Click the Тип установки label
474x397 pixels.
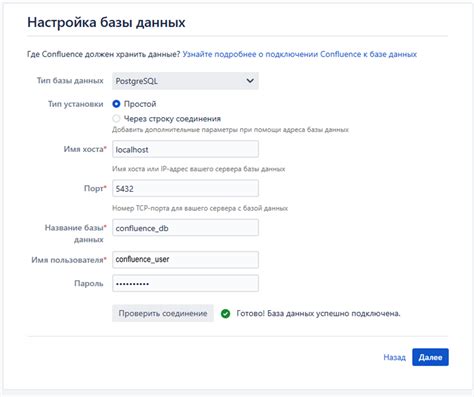point(76,104)
